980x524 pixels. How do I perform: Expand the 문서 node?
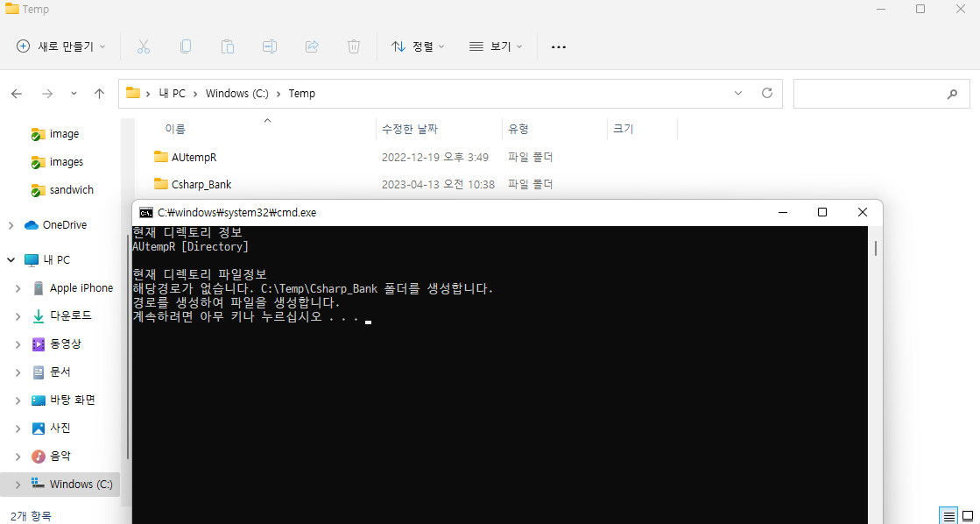point(19,372)
